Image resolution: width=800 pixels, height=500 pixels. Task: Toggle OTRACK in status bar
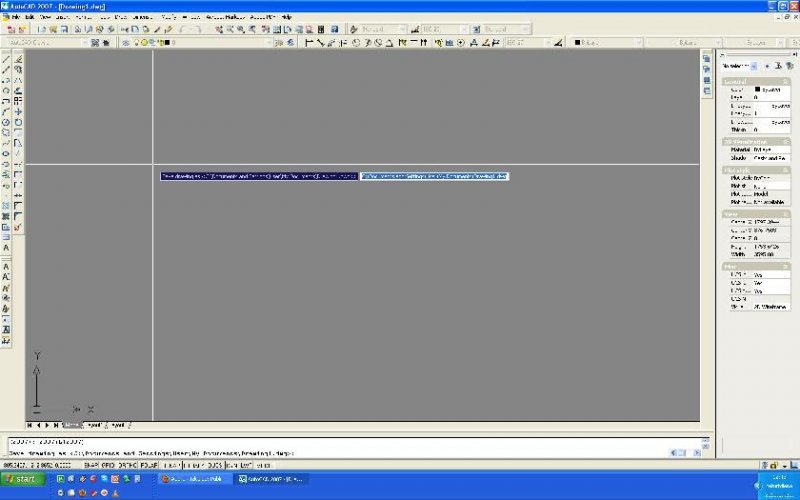pyautogui.click(x=194, y=465)
